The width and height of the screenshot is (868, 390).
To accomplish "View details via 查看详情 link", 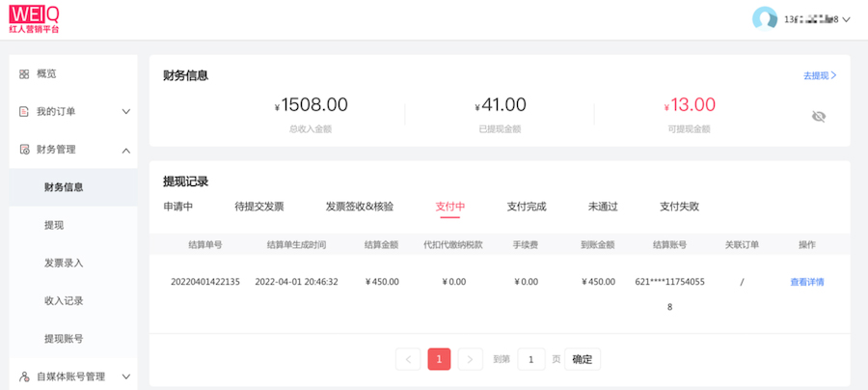I will pyautogui.click(x=807, y=282).
